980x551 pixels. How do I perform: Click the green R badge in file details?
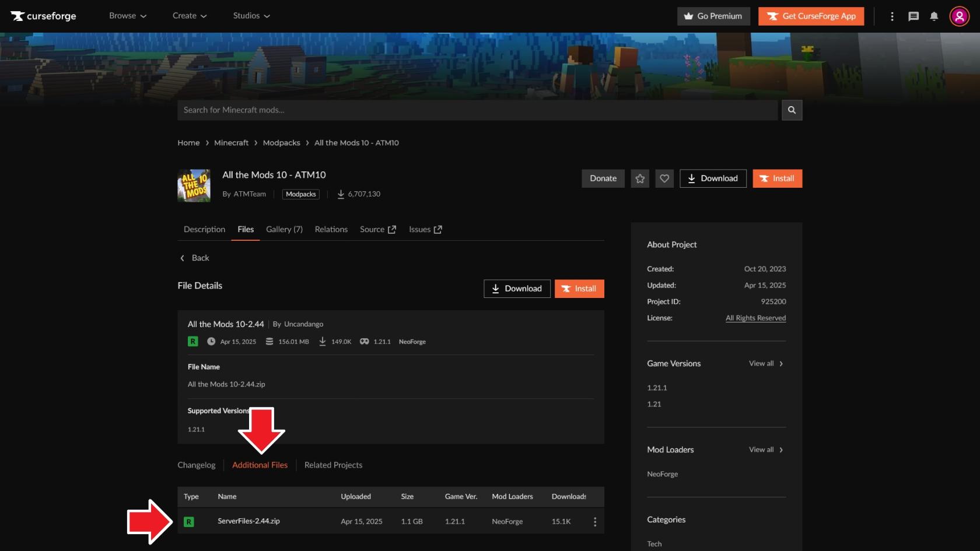coord(193,342)
